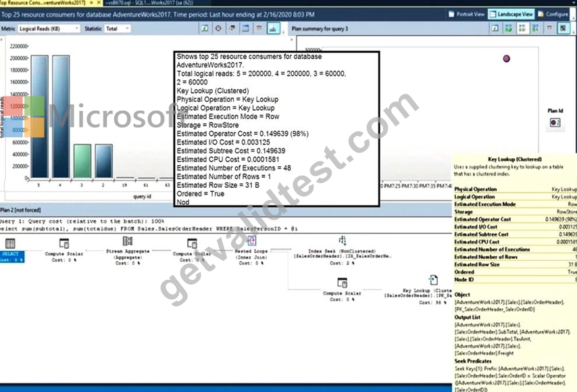Pin the Top Resource Consumers tab
This screenshot has width=577, height=392.
click(91, 3)
